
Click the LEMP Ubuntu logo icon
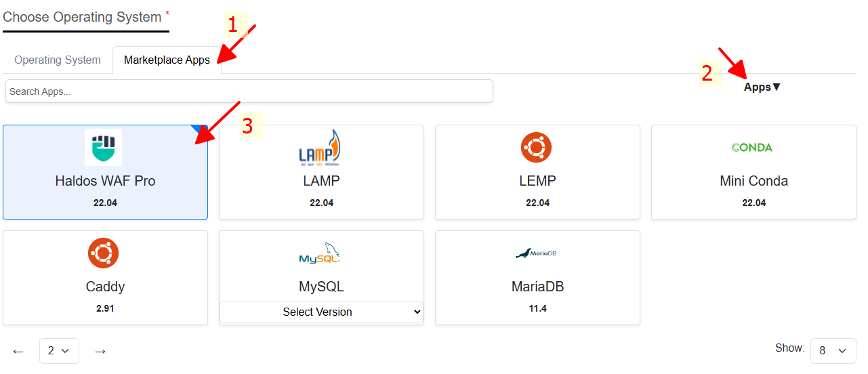pyautogui.click(x=536, y=147)
